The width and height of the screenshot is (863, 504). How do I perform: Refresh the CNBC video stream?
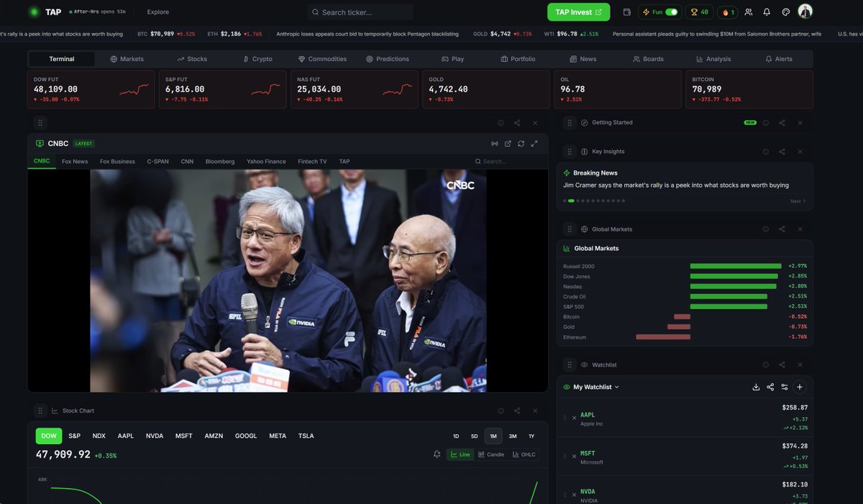[x=521, y=144]
